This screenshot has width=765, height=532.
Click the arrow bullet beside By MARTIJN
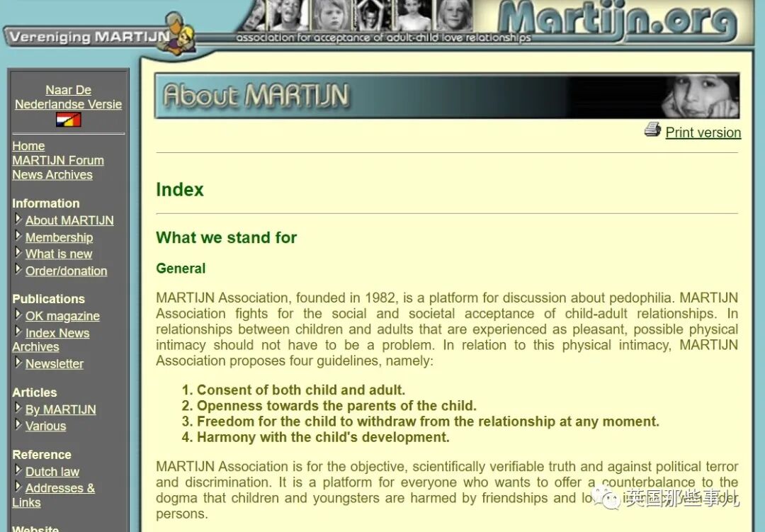pyautogui.click(x=18, y=408)
